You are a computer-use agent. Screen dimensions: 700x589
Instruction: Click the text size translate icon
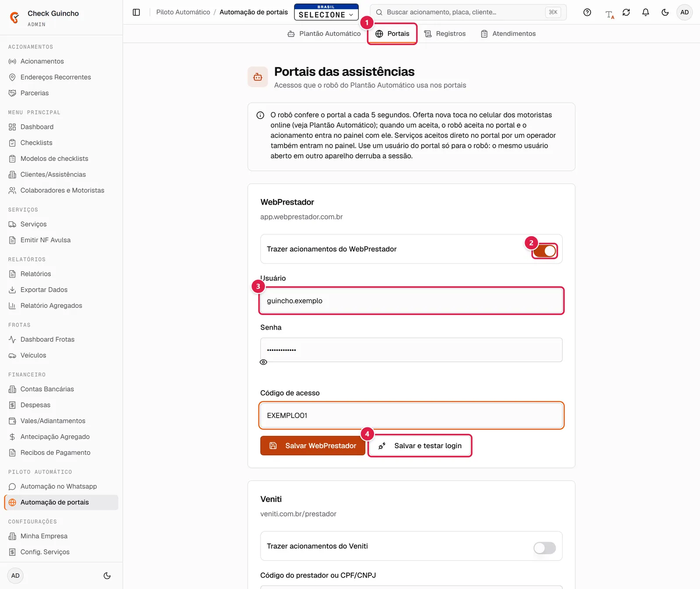609,14
